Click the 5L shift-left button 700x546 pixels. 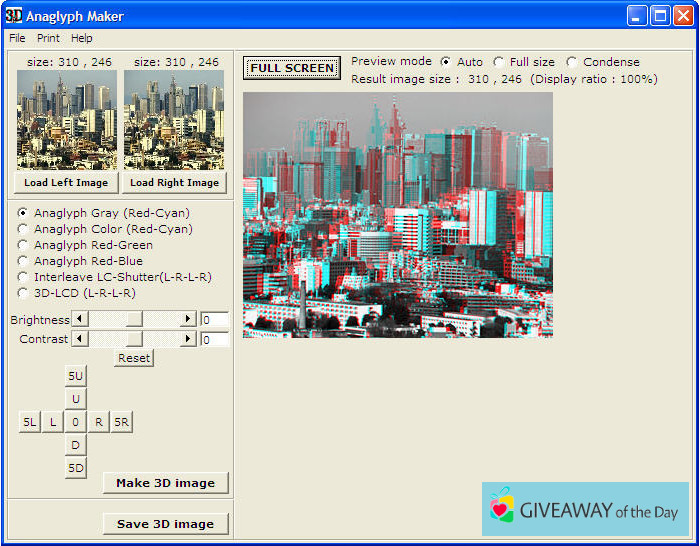point(29,422)
